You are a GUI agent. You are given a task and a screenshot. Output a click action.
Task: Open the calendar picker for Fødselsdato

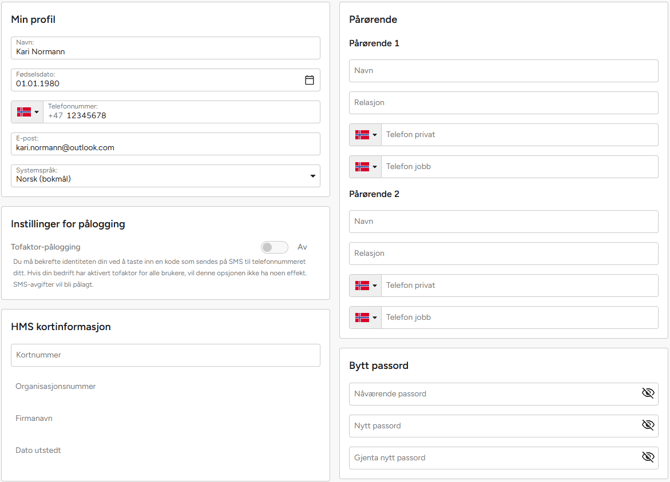click(309, 80)
